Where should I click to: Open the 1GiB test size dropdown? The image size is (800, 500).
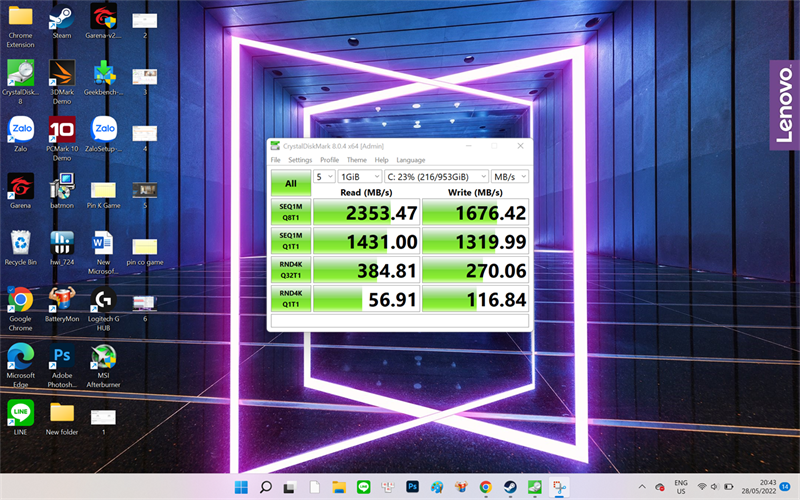[360, 177]
